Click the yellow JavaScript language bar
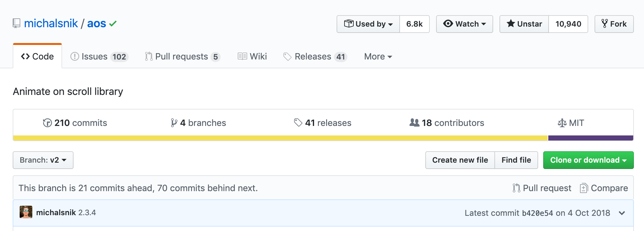Viewport: 644px width, 231px height. pyautogui.click(x=280, y=138)
